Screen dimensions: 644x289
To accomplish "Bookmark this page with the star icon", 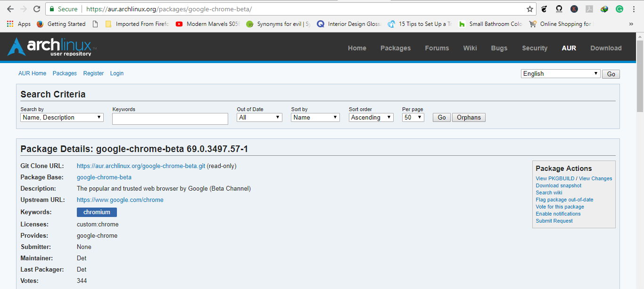I will coord(530,8).
